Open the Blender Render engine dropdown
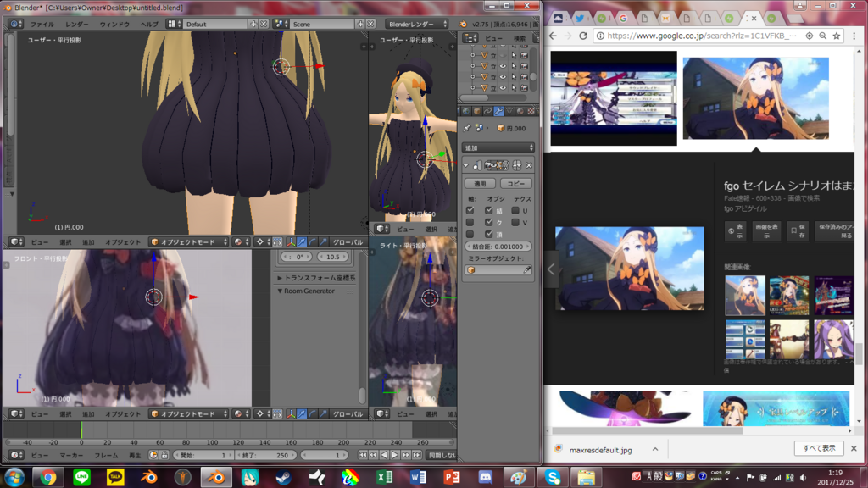 417,24
